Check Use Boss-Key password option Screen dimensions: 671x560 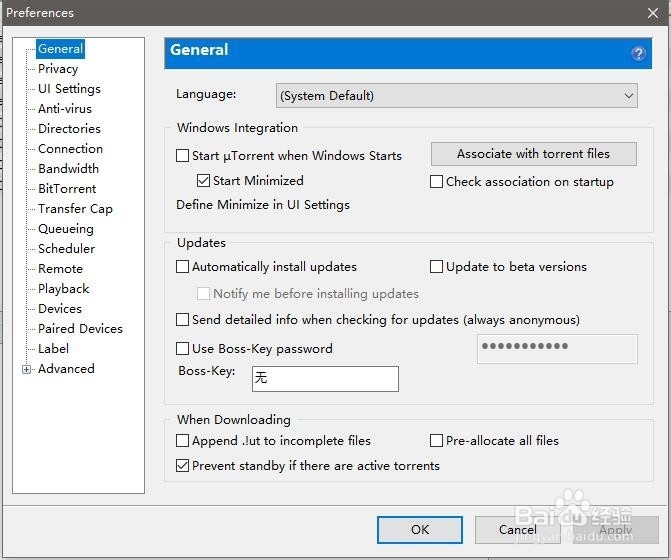[183, 348]
